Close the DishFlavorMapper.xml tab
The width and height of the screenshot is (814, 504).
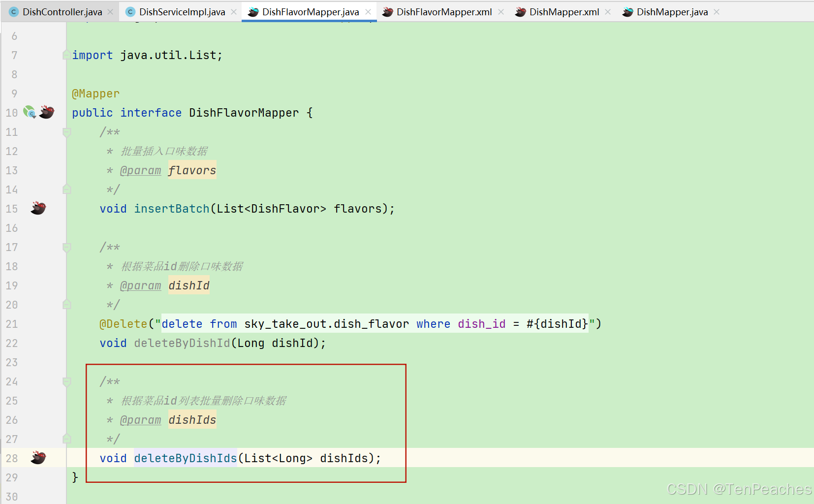(x=501, y=12)
